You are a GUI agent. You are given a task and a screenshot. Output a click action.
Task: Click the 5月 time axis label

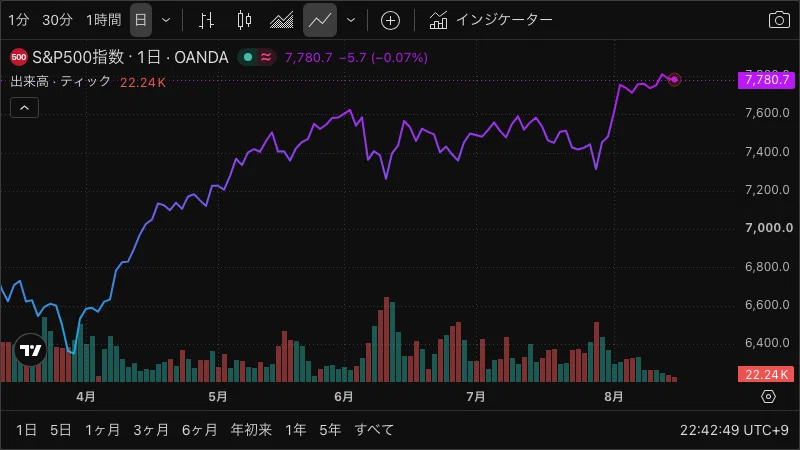pos(218,396)
